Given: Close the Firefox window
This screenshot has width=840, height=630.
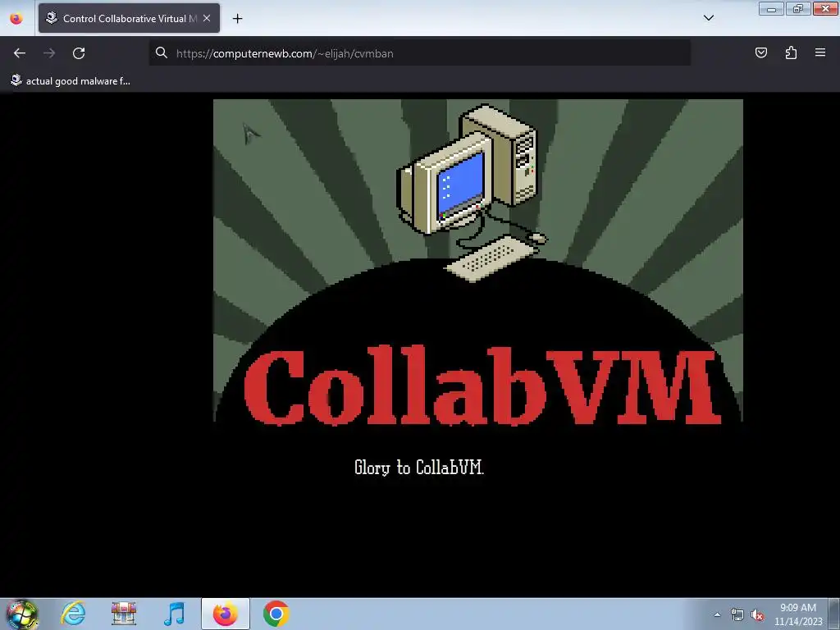Looking at the screenshot, I should point(825,8).
